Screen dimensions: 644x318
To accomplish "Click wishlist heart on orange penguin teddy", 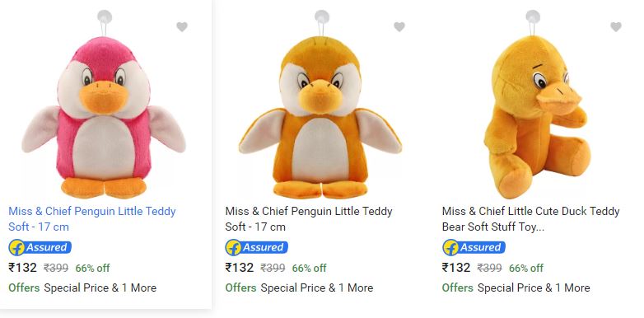I will point(399,26).
